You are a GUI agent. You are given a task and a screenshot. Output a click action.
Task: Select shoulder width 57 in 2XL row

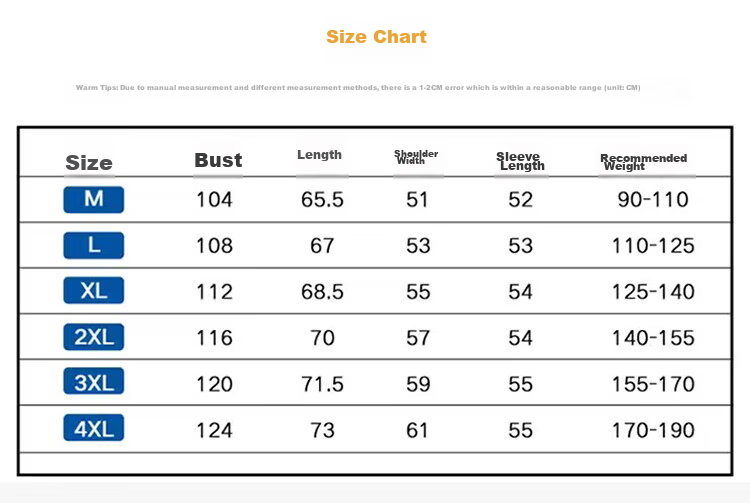tap(418, 338)
